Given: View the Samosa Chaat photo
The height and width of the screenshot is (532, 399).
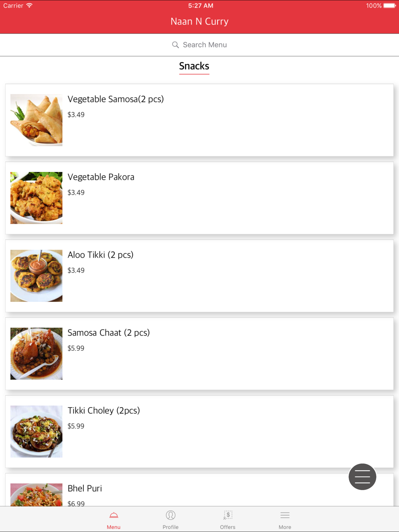Looking at the screenshot, I should point(36,354).
